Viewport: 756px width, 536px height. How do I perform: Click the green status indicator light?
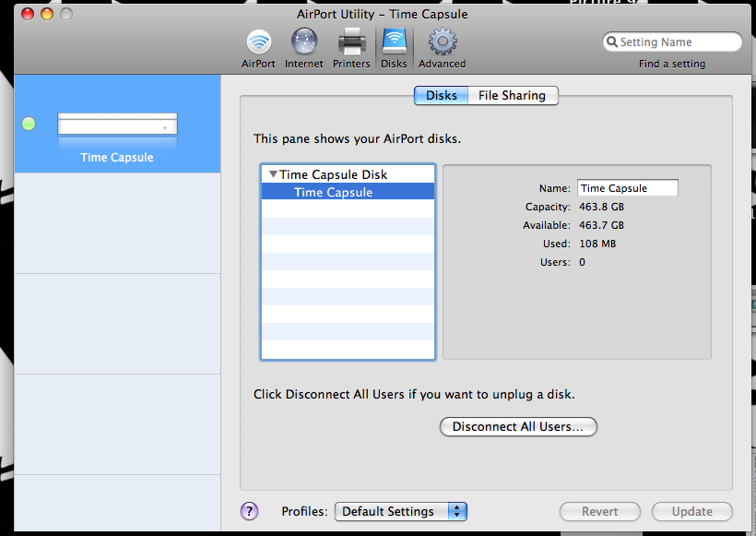(29, 124)
